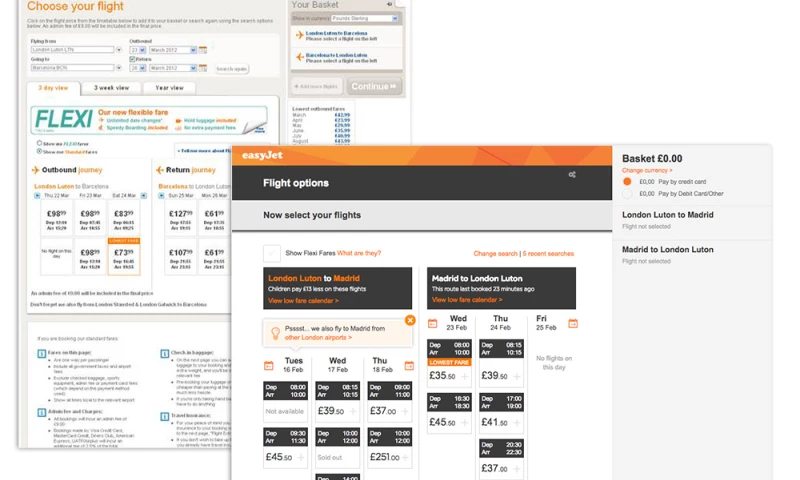Select 'Show me Standard fares' radio button
Image resolution: width=800 pixels, height=480 pixels.
(x=39, y=151)
